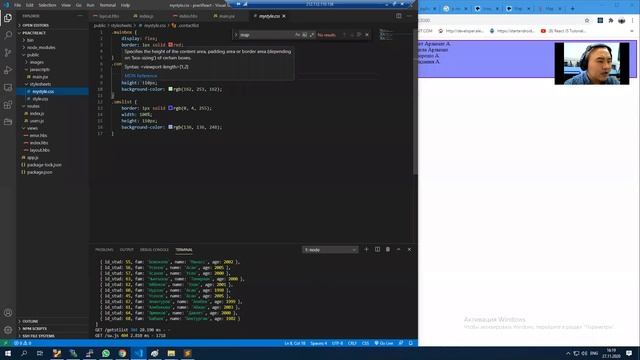
Task: Open Run and Debug view
Action: coord(8,70)
